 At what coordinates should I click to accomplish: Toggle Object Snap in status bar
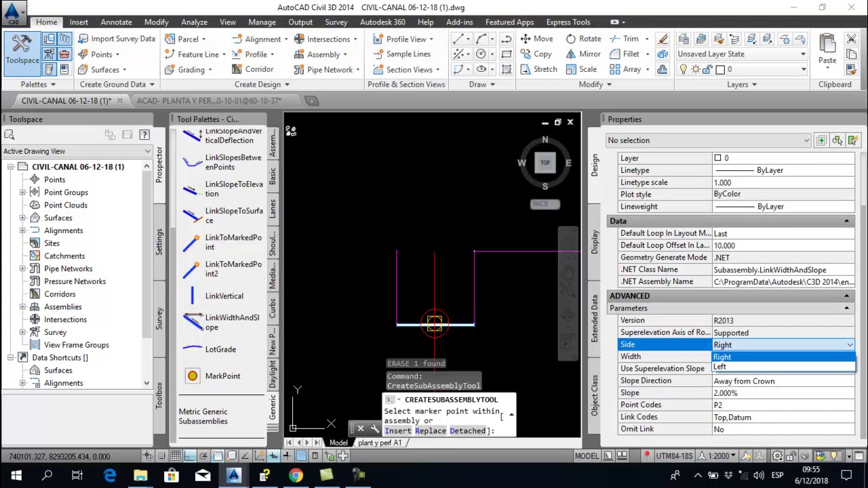[218, 455]
